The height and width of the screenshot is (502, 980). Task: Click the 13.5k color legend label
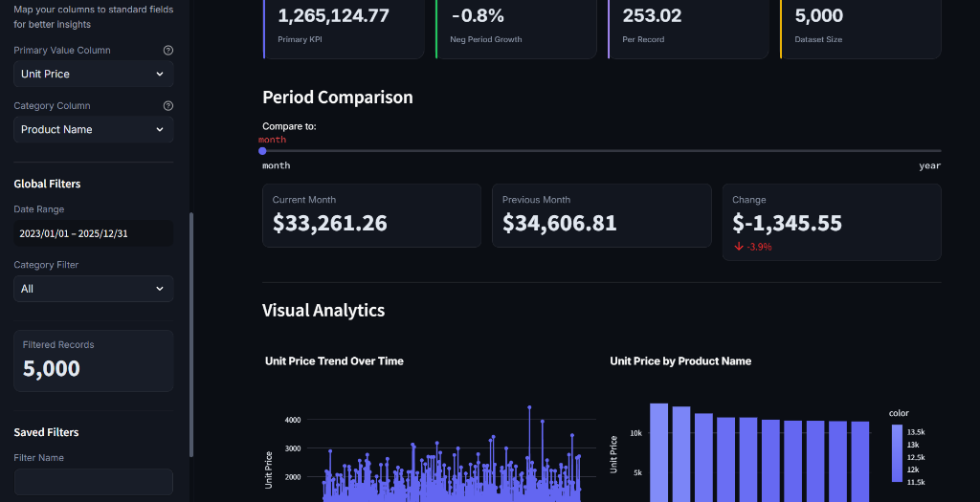(916, 432)
